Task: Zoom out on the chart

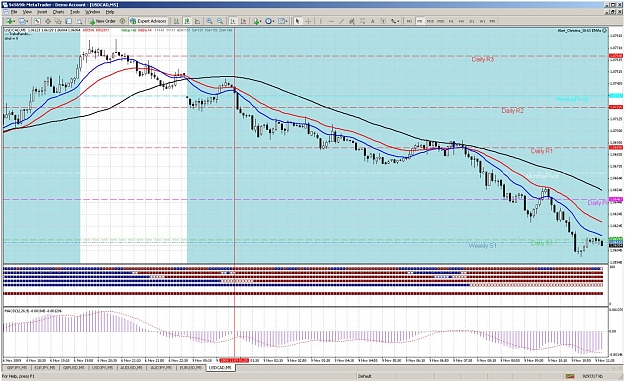Action: pos(220,21)
